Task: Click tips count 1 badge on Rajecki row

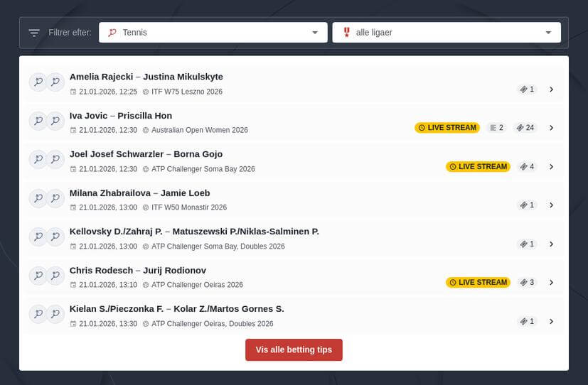Action: (527, 90)
